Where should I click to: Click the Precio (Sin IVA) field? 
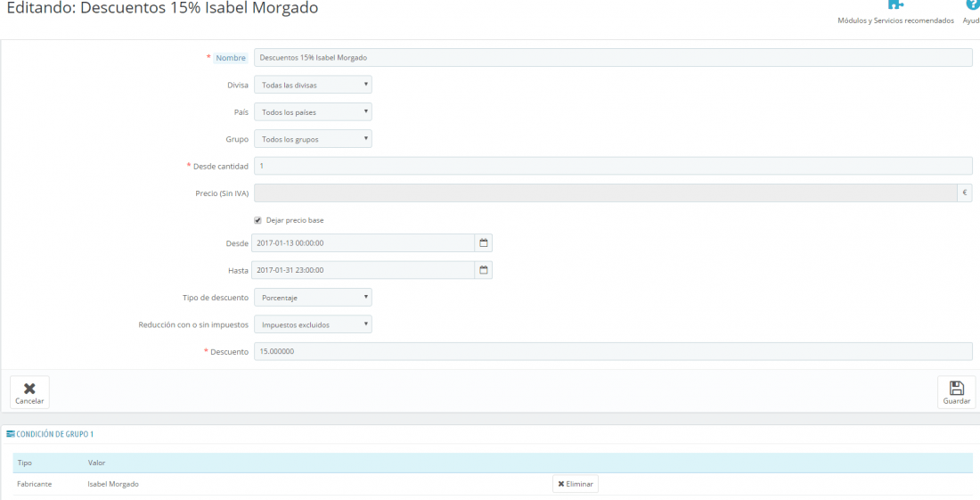605,193
